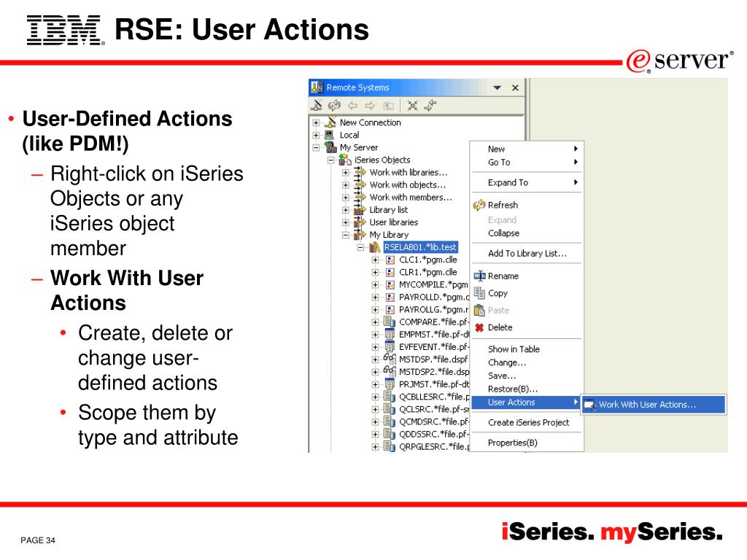The height and width of the screenshot is (560, 747).
Task: Open the Go To submenu
Action: (x=527, y=163)
